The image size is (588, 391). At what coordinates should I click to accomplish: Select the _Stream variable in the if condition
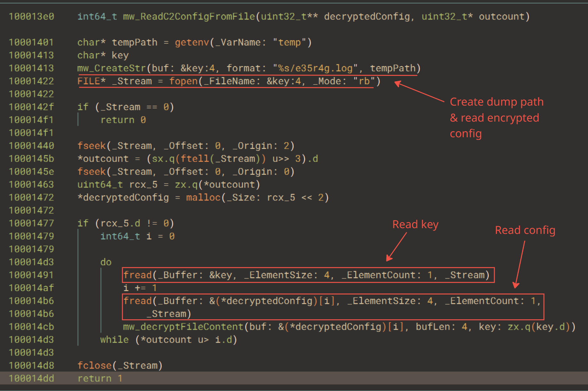(121, 107)
